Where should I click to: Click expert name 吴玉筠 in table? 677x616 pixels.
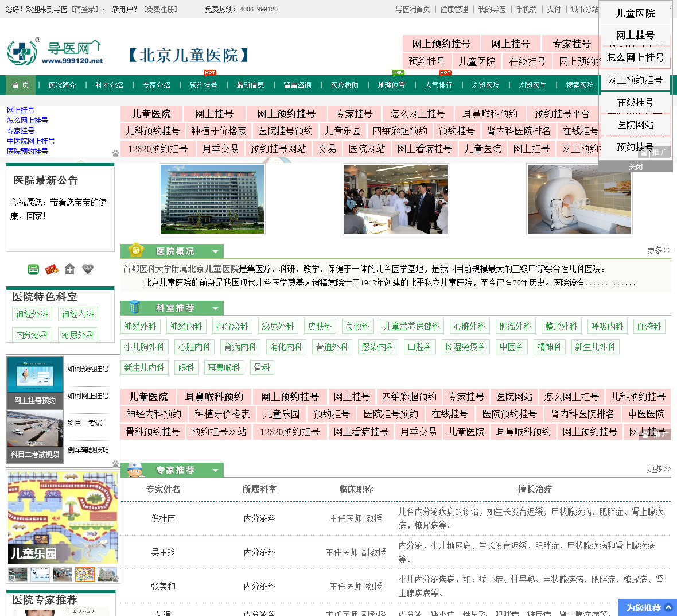[163, 552]
